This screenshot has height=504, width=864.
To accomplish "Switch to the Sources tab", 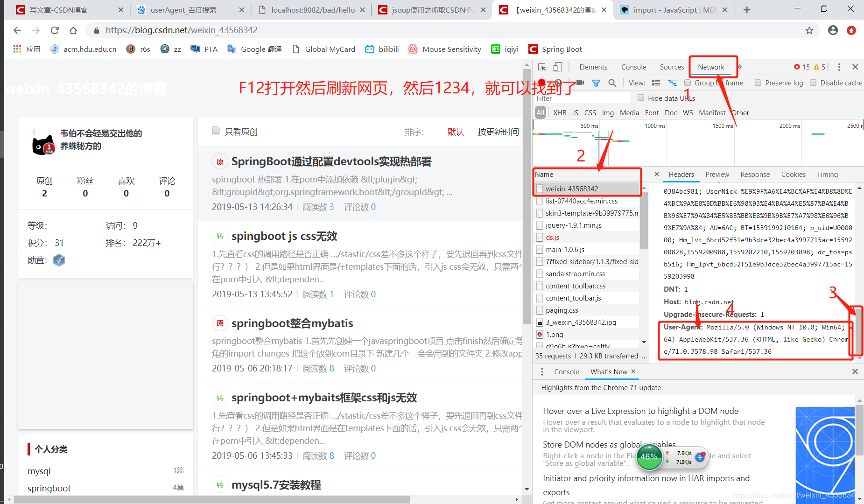I will click(672, 67).
